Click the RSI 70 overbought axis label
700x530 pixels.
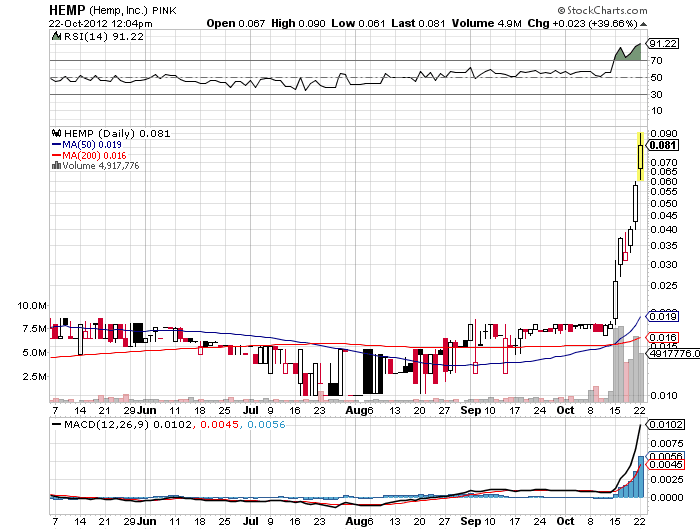click(x=657, y=60)
